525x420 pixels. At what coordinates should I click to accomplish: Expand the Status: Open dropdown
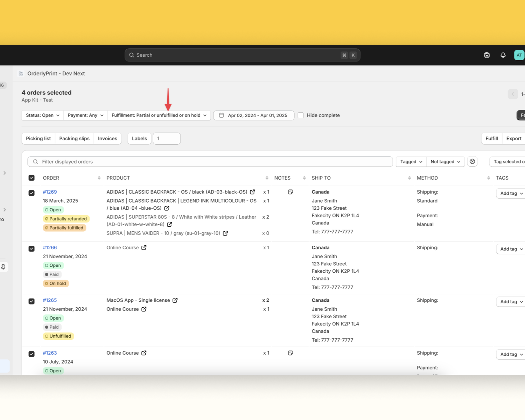pos(43,115)
